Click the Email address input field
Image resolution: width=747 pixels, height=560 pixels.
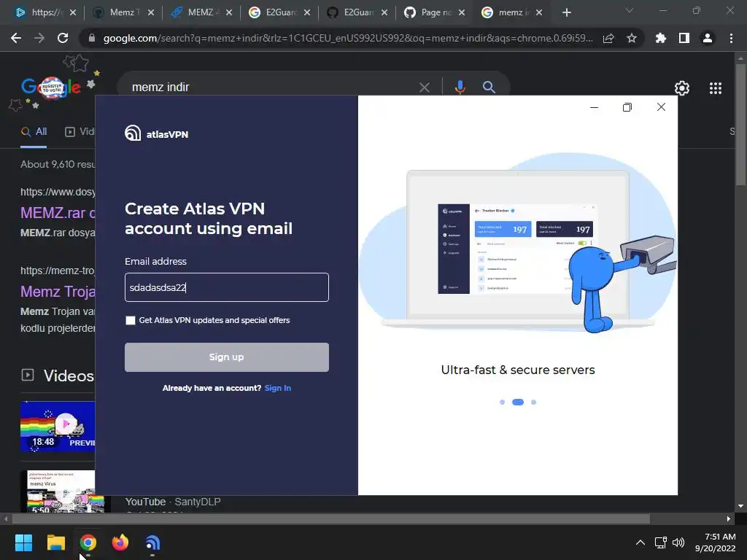227,287
